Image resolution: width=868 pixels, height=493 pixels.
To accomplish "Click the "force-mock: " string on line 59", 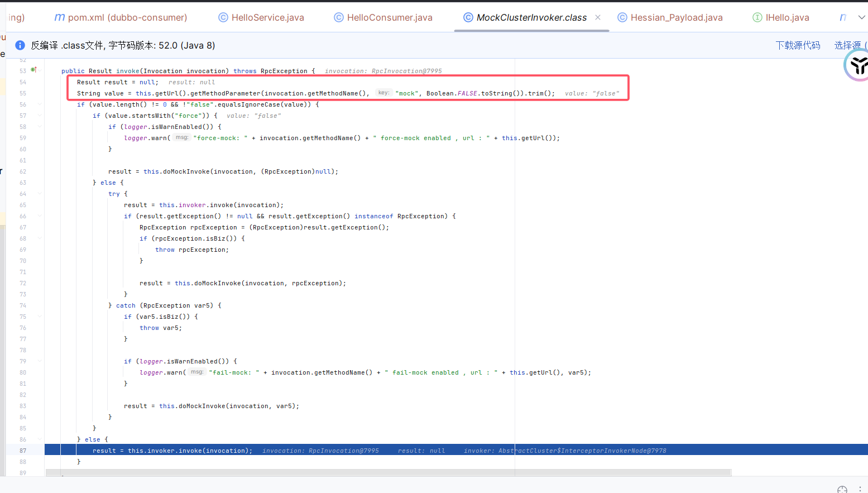I will click(220, 138).
